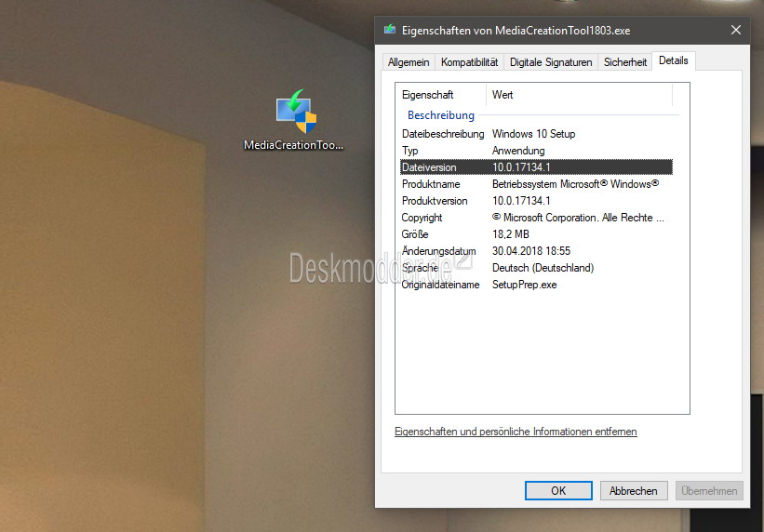Click the value 'SetupPrep.exe'
764x532 pixels.
[x=524, y=285]
